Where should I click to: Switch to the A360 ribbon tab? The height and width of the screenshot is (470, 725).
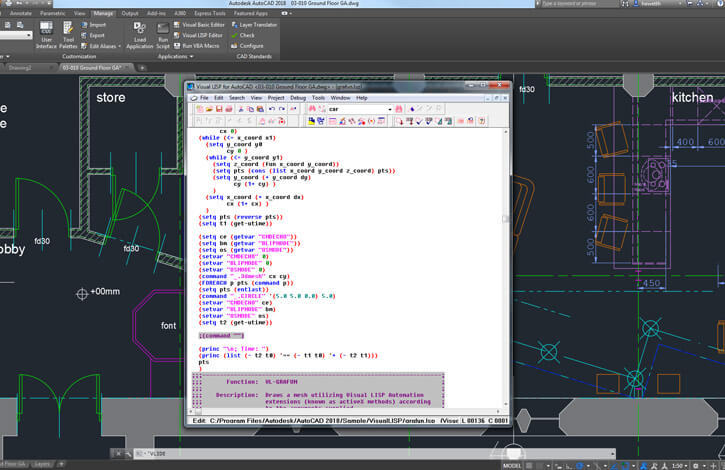point(180,13)
